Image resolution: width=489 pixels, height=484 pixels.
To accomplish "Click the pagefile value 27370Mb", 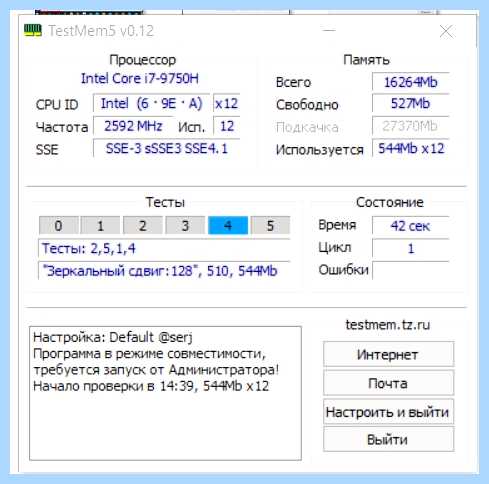I will (411, 126).
